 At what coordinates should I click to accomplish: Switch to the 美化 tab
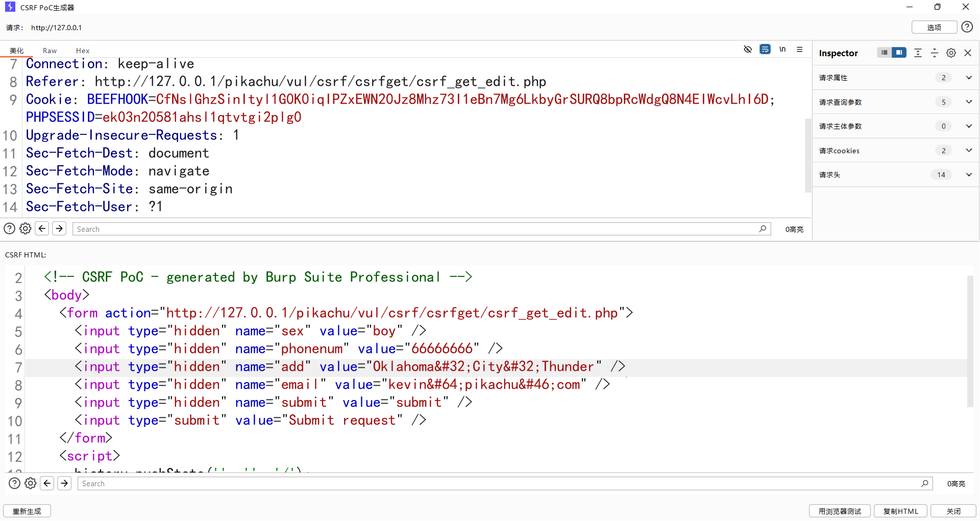pos(16,51)
